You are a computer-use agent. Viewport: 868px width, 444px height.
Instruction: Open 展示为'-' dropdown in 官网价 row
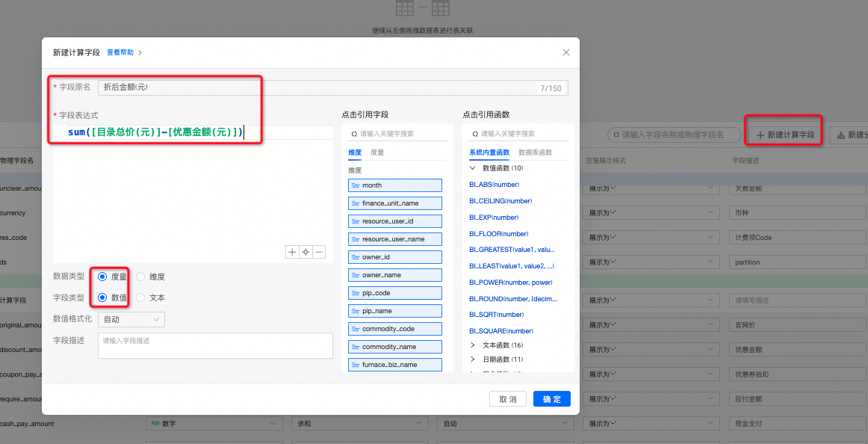coord(651,326)
